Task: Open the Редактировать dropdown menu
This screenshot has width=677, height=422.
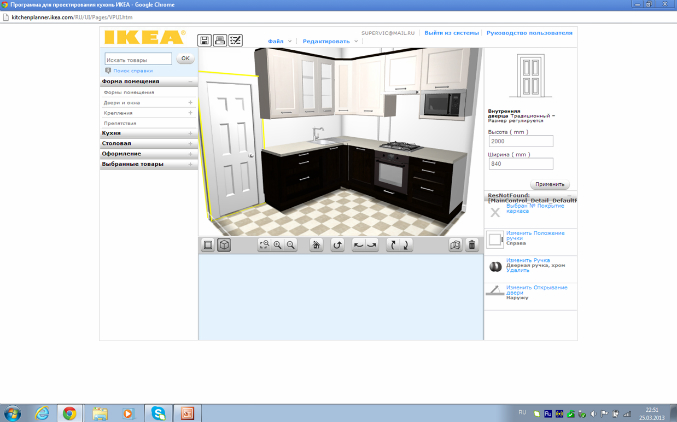Action: click(330, 41)
